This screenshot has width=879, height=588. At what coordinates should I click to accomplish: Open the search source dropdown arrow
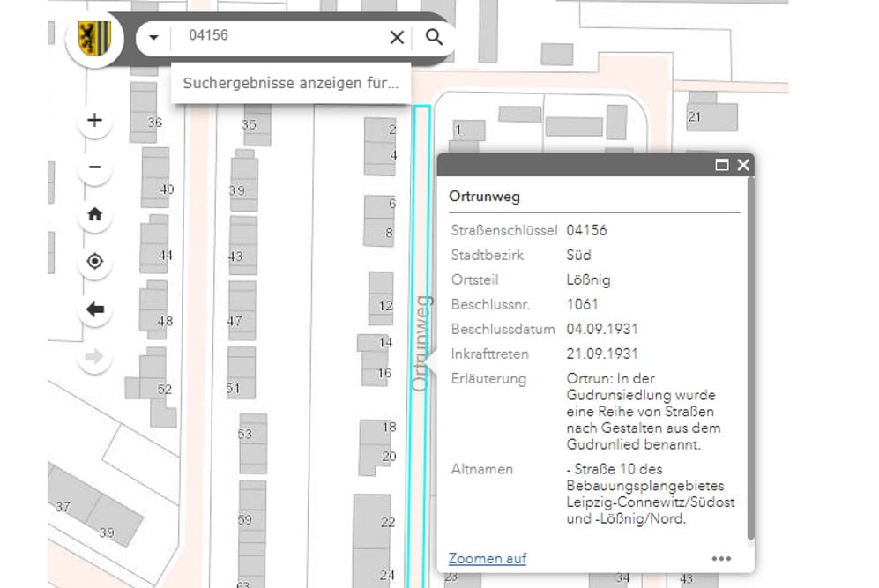(154, 37)
